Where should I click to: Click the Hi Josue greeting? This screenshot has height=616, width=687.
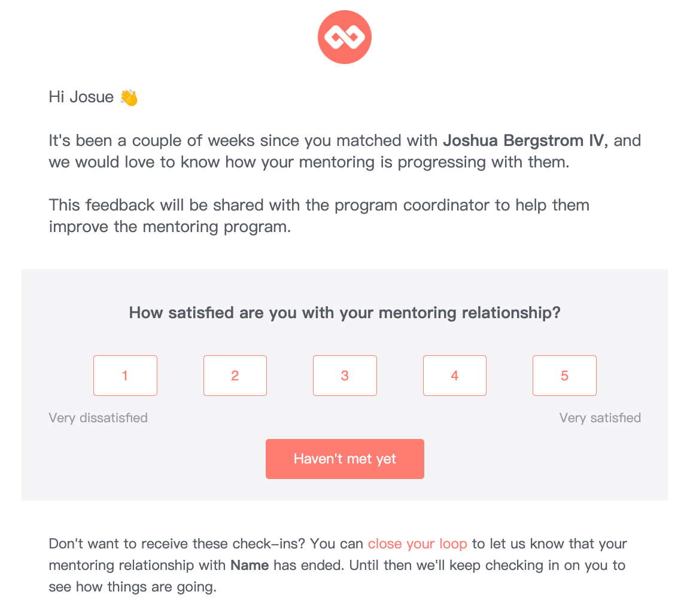point(81,97)
